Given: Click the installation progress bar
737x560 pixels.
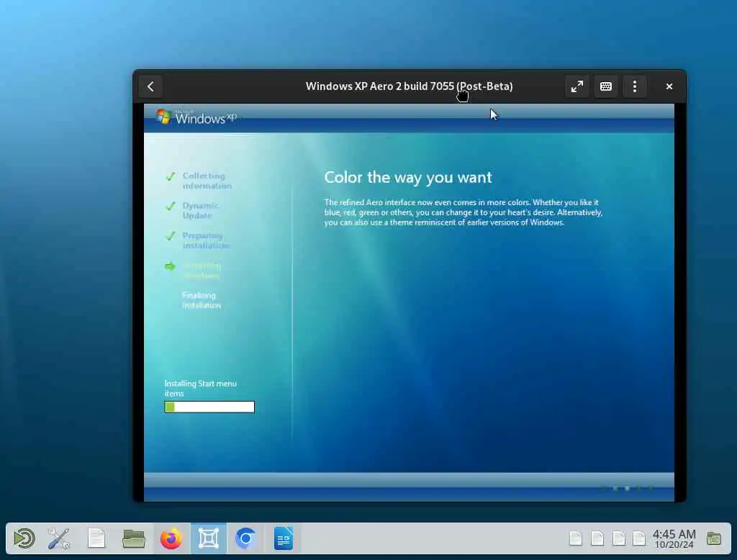Looking at the screenshot, I should click(209, 407).
